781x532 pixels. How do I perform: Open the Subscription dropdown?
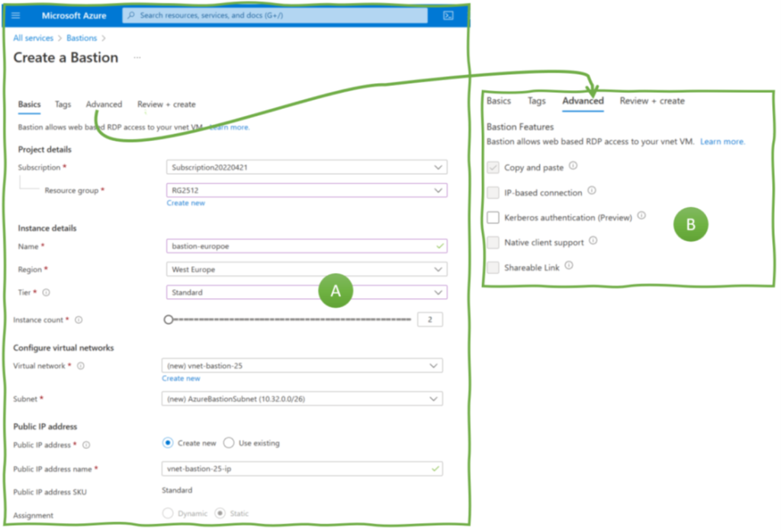coord(307,167)
